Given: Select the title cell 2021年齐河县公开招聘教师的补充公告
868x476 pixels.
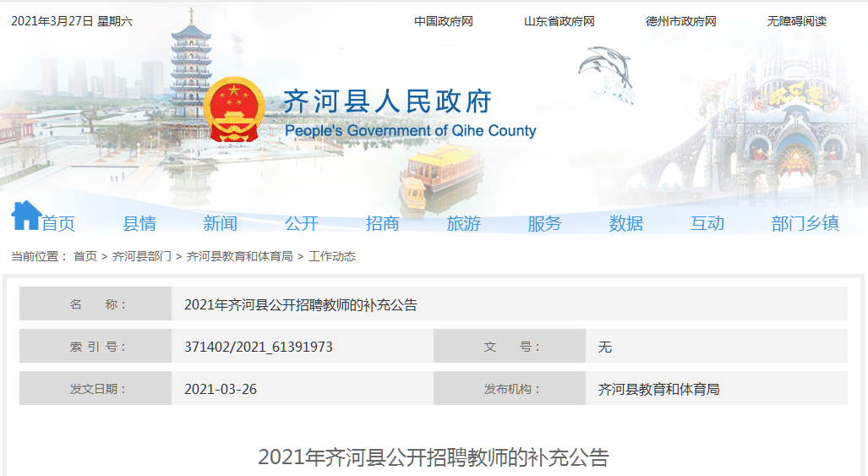Looking at the screenshot, I should pyautogui.click(x=510, y=304).
